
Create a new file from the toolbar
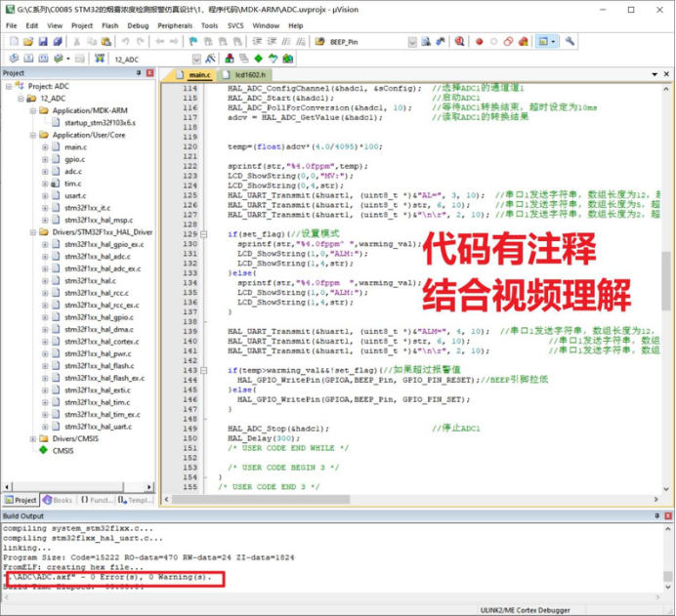(x=15, y=41)
